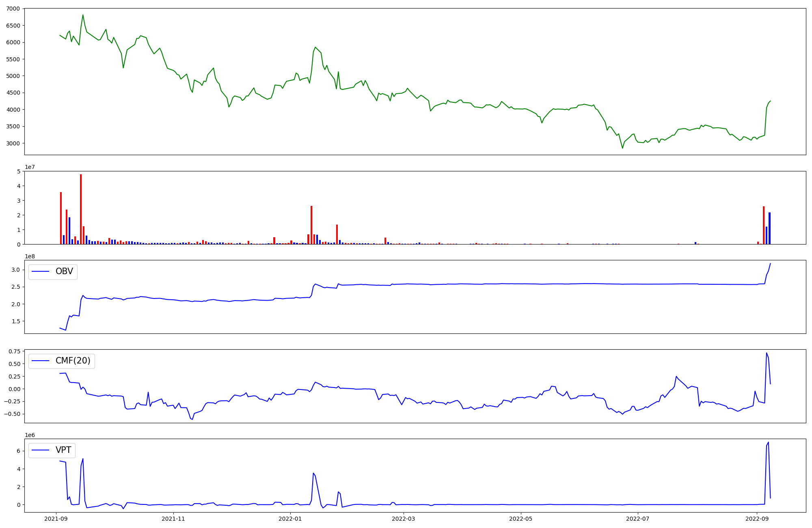Click the highest peak of green price line
The height and width of the screenshot is (528, 812).
(x=83, y=15)
